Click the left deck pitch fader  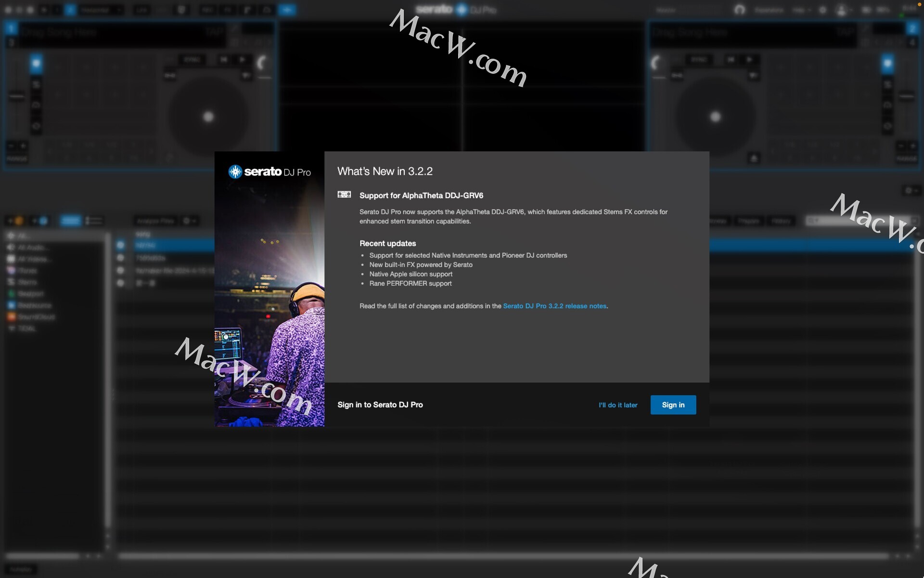click(x=17, y=96)
